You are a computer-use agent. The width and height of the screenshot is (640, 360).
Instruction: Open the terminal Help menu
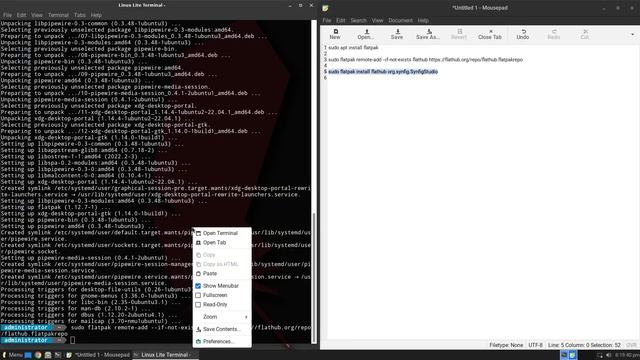click(x=96, y=15)
